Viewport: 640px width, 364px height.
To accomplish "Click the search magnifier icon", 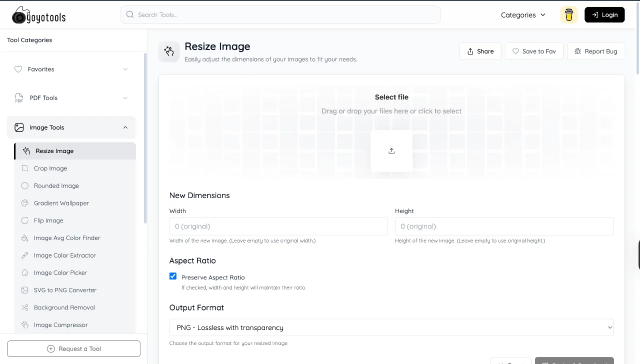I will point(130,15).
